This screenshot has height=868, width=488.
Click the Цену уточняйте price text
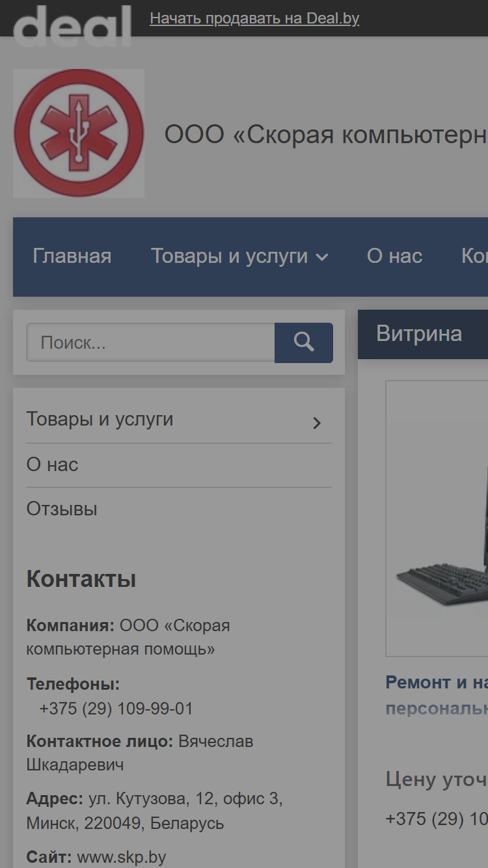437,779
